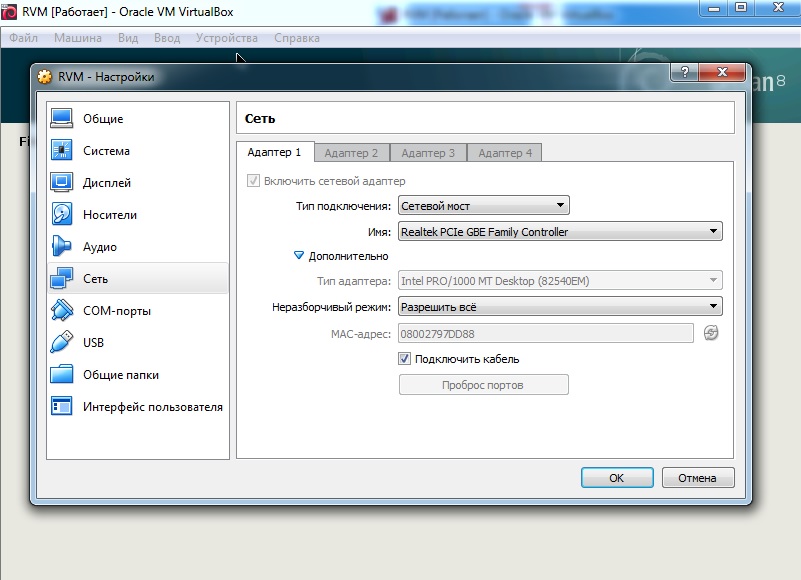The height and width of the screenshot is (580, 801).
Task: Toggle the Включить сетевой адаптер checkbox
Action: tap(252, 181)
